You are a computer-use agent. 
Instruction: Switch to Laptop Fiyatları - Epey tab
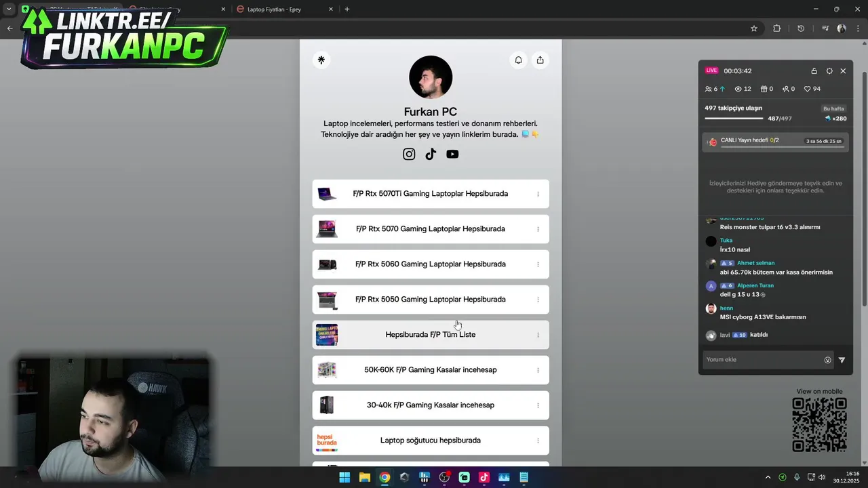tap(284, 9)
